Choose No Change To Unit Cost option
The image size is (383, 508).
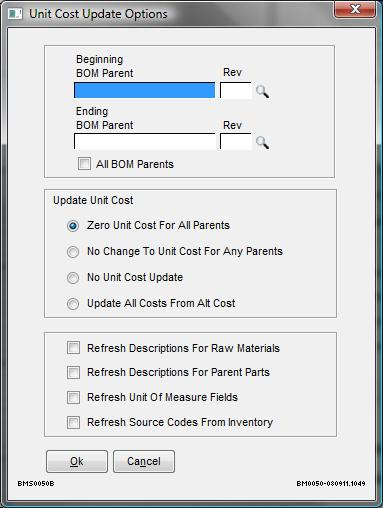pyautogui.click(x=73, y=252)
